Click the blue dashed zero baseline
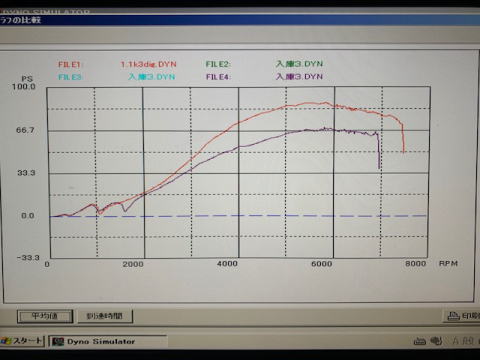The width and height of the screenshot is (480, 360). click(x=238, y=216)
